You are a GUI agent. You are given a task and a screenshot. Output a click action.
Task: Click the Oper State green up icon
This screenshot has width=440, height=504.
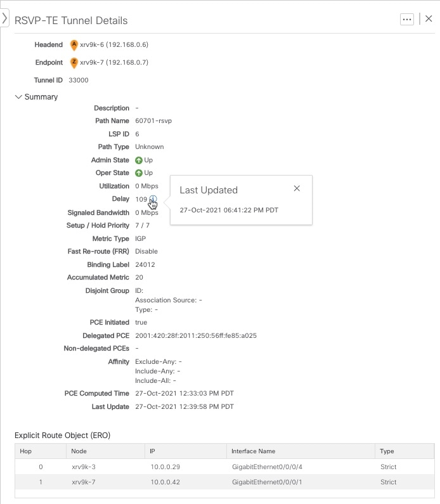click(138, 173)
